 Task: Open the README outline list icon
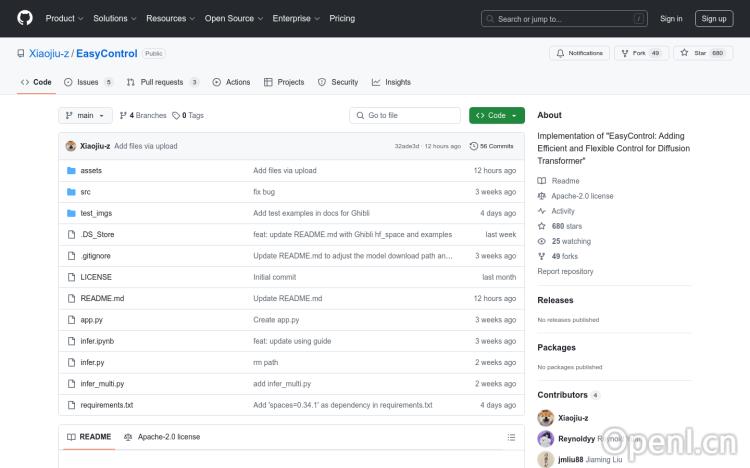(511, 437)
